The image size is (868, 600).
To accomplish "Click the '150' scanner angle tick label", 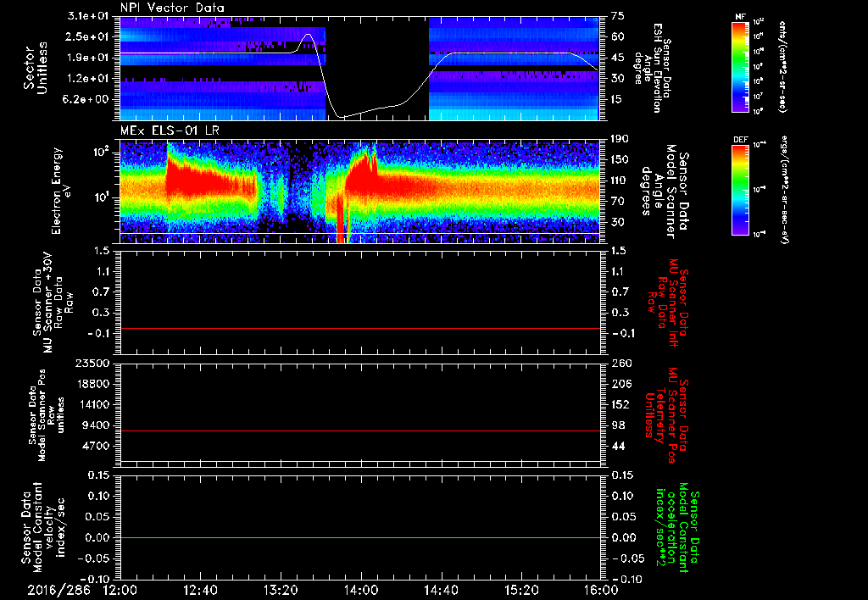I will coord(620,160).
